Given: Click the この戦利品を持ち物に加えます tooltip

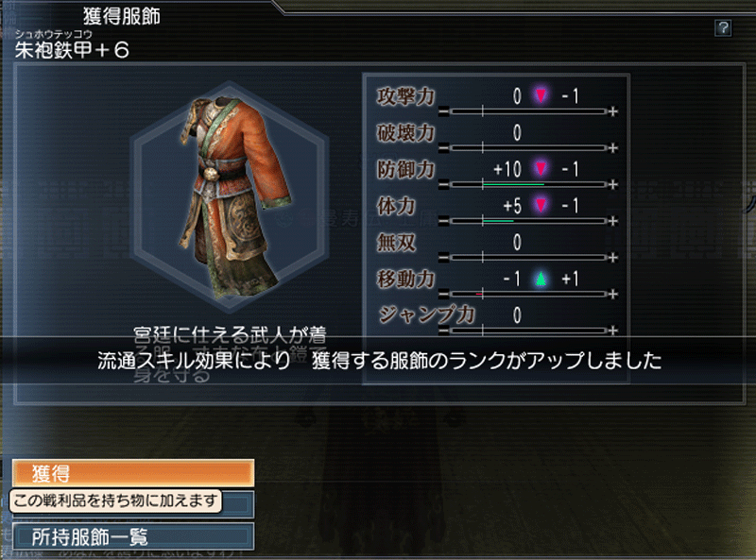Looking at the screenshot, I should [x=115, y=501].
